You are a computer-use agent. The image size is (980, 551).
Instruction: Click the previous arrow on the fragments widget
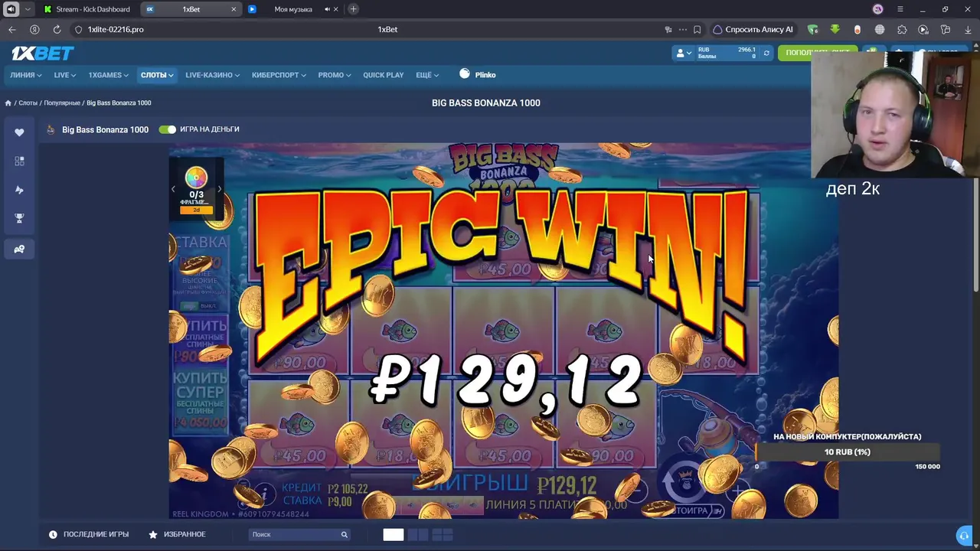point(173,189)
